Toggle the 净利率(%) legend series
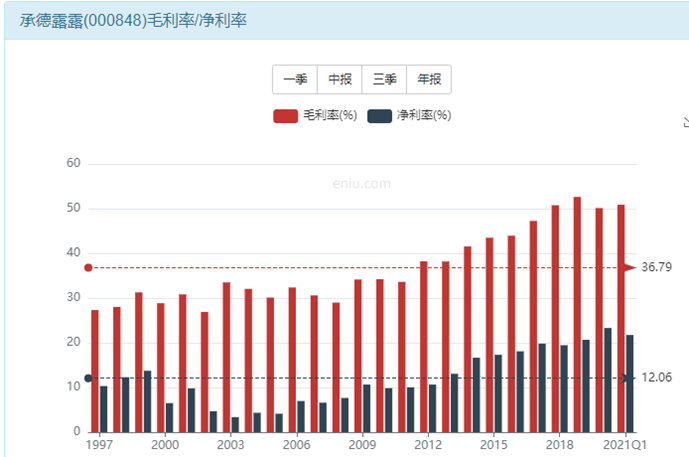The image size is (689, 457). pos(410,116)
